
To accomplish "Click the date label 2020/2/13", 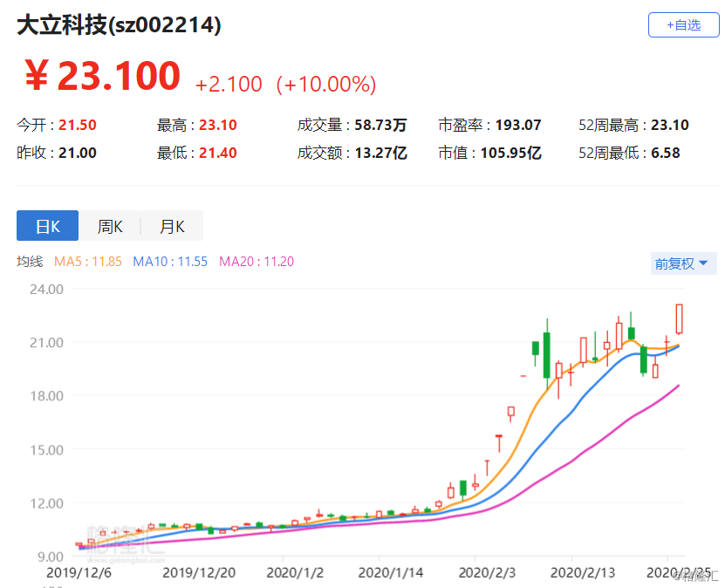I will (583, 573).
